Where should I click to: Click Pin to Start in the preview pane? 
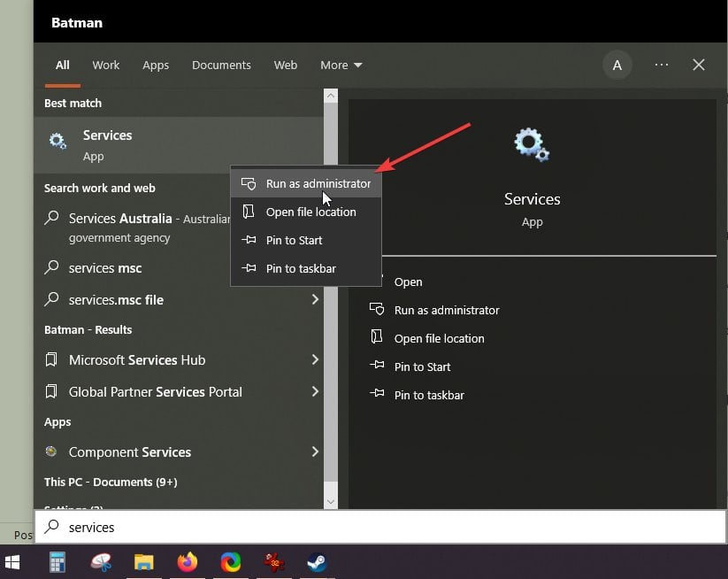pos(422,367)
